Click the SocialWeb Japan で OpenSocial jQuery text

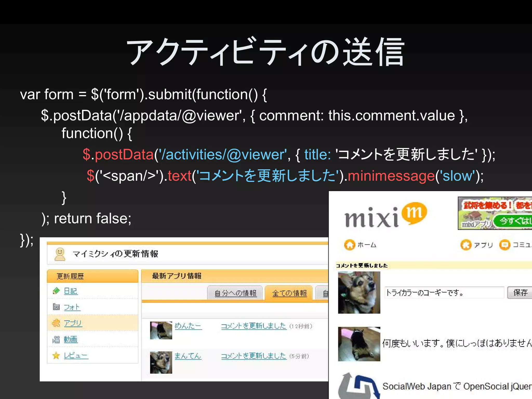[457, 386]
